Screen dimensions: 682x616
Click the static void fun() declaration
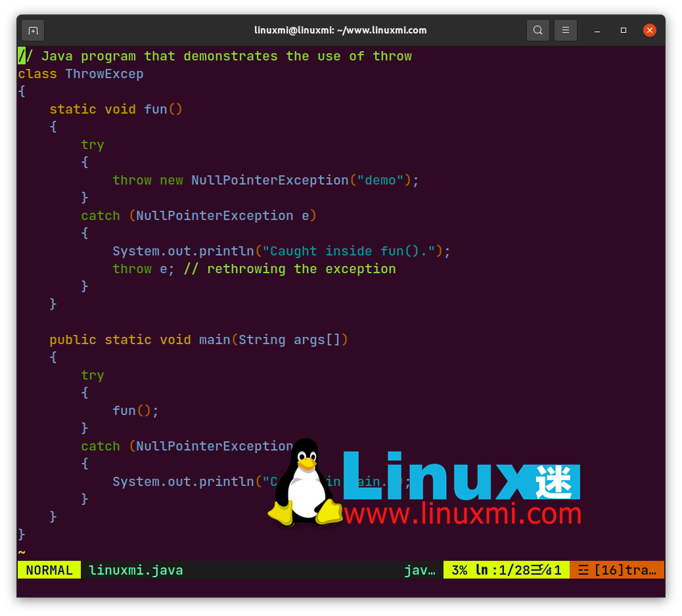tap(116, 109)
